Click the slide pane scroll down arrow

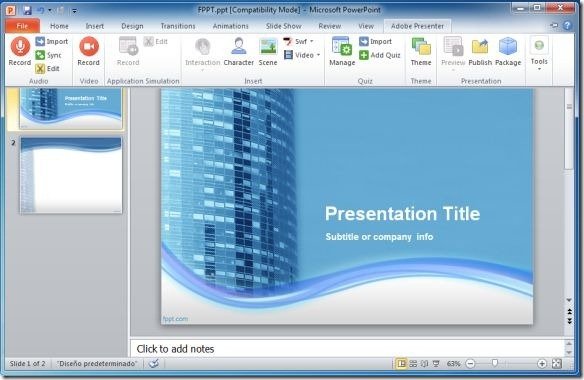pos(569,300)
